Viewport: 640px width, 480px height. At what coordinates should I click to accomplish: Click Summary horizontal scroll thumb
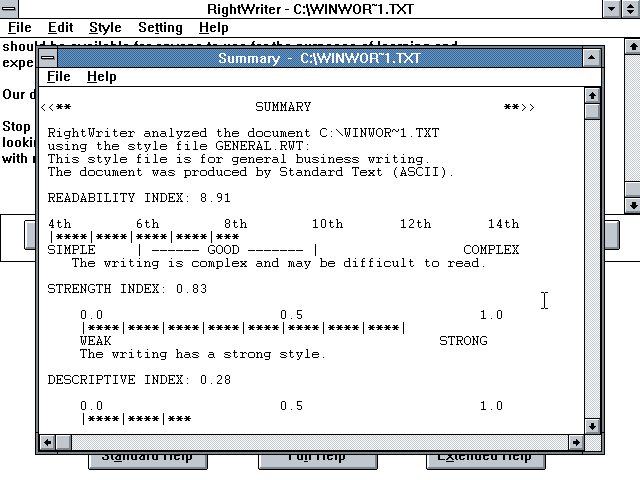point(63,442)
